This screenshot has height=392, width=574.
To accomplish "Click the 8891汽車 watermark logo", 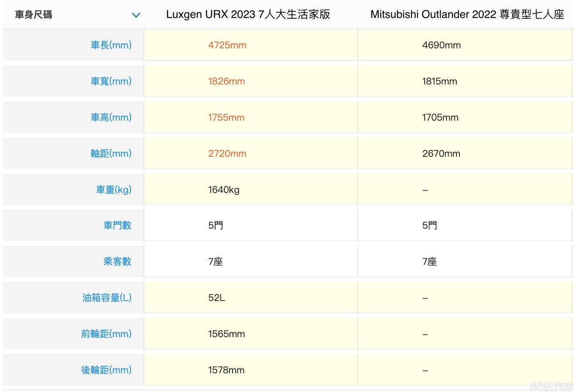I will (x=551, y=386).
